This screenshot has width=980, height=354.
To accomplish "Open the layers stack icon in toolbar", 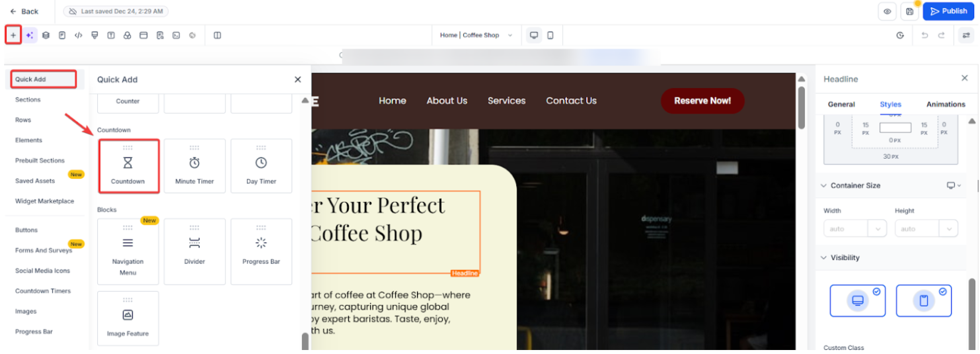I will [46, 35].
